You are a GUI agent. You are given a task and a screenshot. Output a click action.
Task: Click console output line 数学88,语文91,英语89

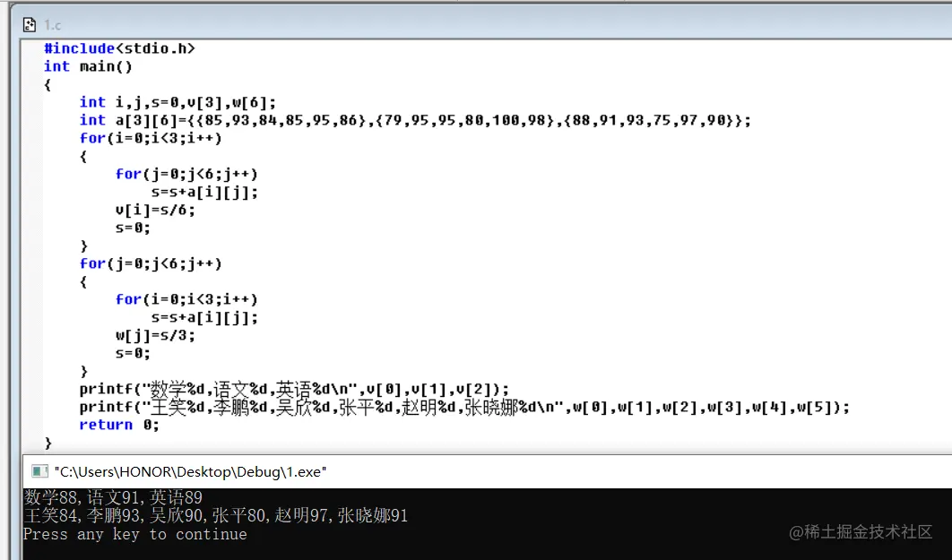[113, 497]
